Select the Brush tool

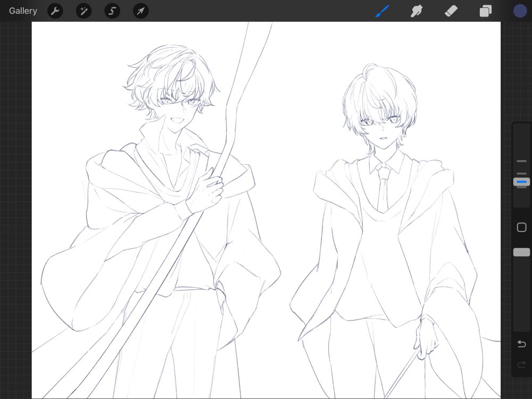coord(383,11)
